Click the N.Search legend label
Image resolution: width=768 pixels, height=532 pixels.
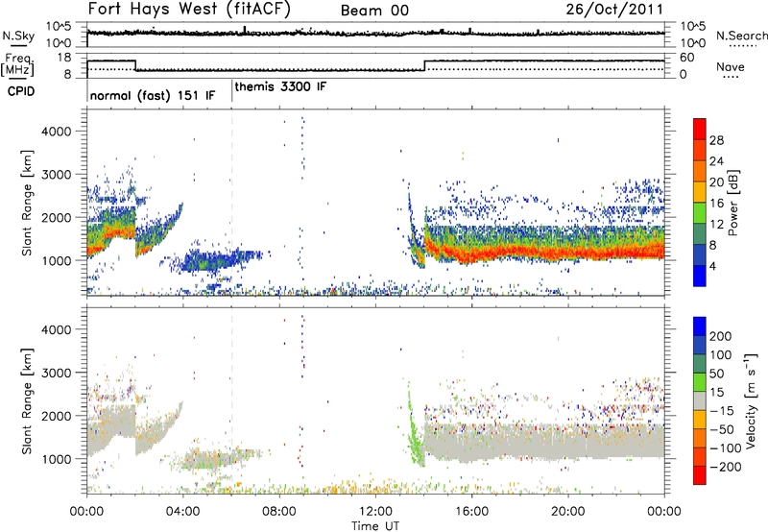pyautogui.click(x=742, y=36)
